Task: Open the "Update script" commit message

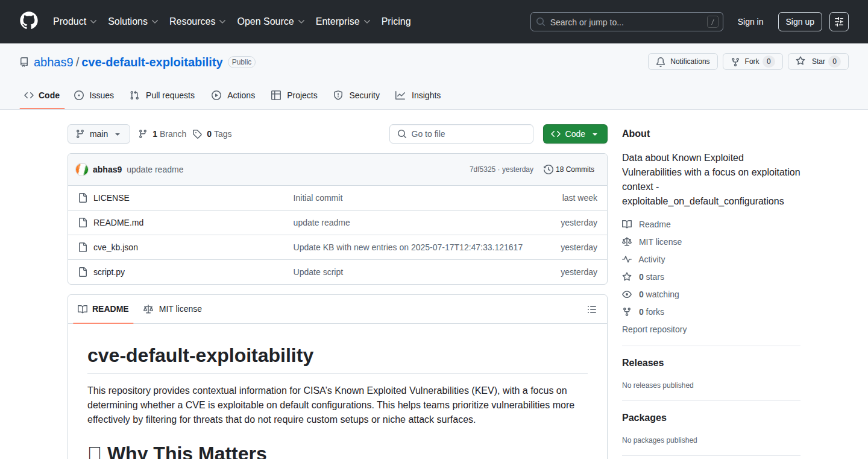Action: tap(318, 272)
